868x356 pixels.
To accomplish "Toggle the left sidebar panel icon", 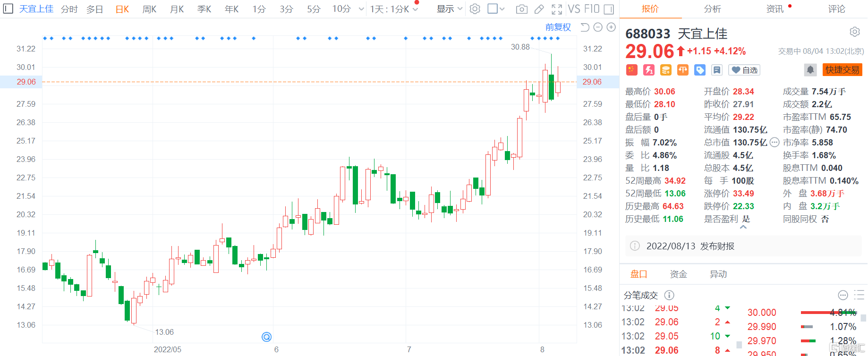I will [x=8, y=9].
